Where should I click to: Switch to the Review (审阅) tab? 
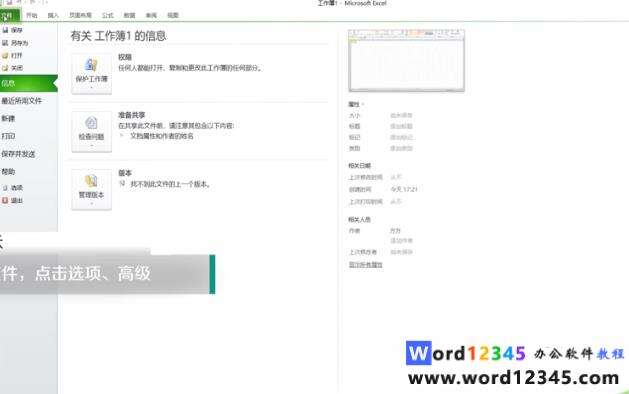(x=151, y=15)
